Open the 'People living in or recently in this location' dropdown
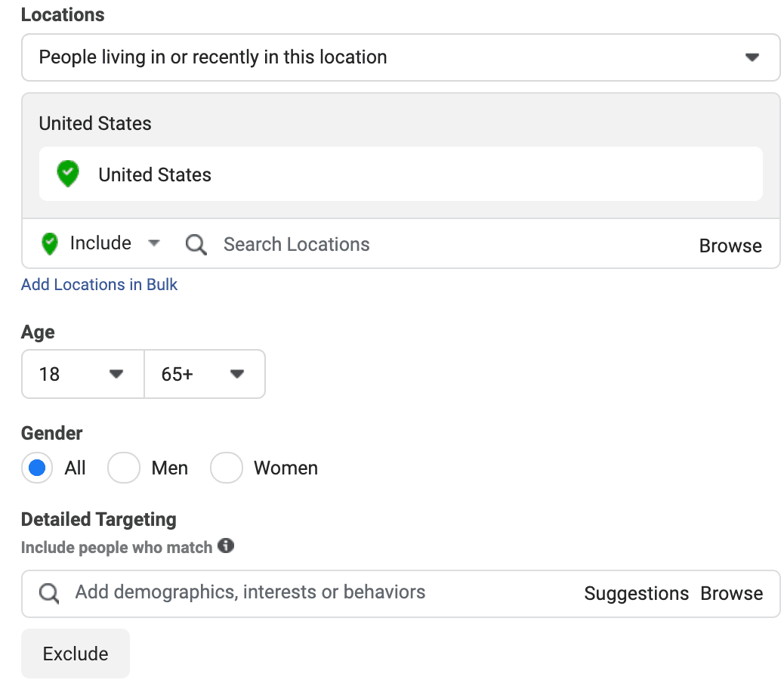 coord(400,57)
